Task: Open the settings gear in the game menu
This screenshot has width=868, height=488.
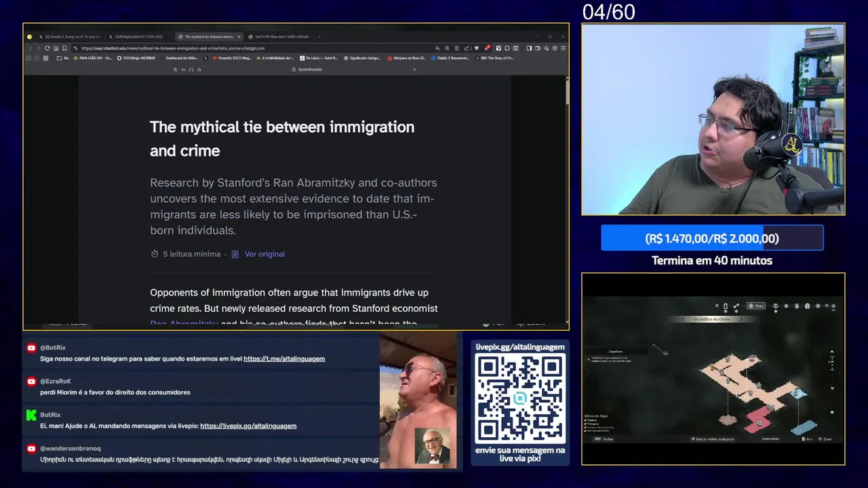Action: (818, 306)
